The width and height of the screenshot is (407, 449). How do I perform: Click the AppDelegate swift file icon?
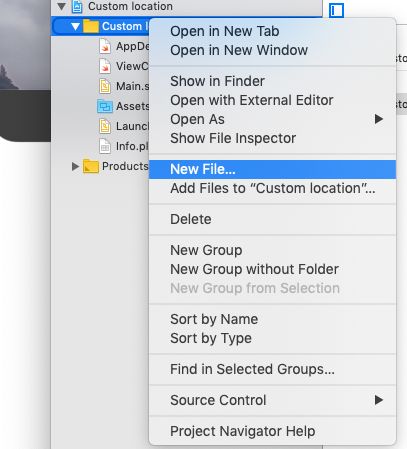tap(105, 46)
